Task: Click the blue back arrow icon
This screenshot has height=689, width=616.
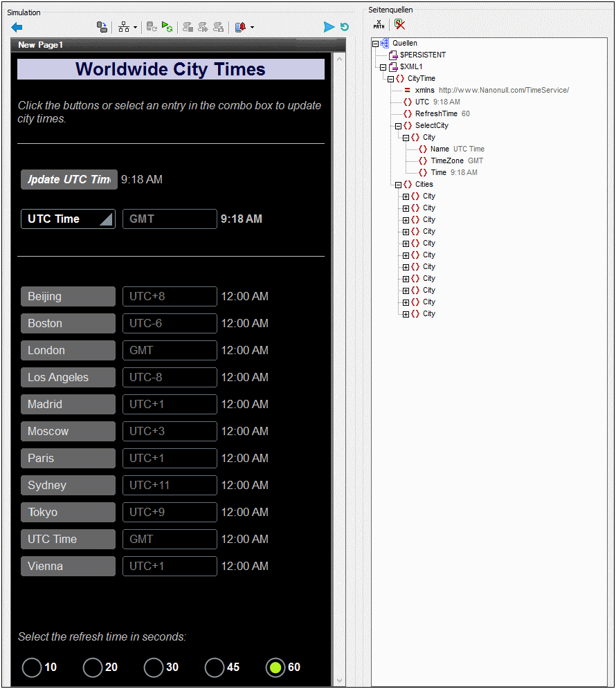Action: (x=17, y=27)
